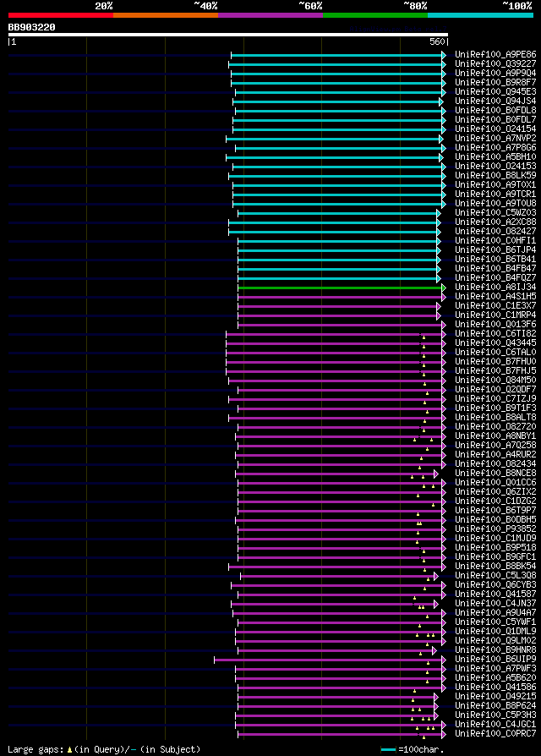Click the red 20% identity legend segment
The width and height of the screenshot is (541, 756).
[x=61, y=15]
